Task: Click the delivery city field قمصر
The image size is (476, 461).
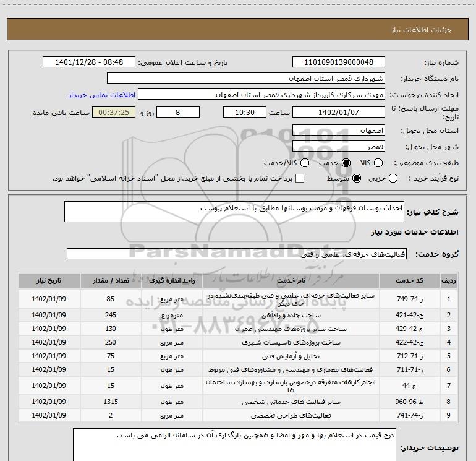Action: click(x=339, y=146)
